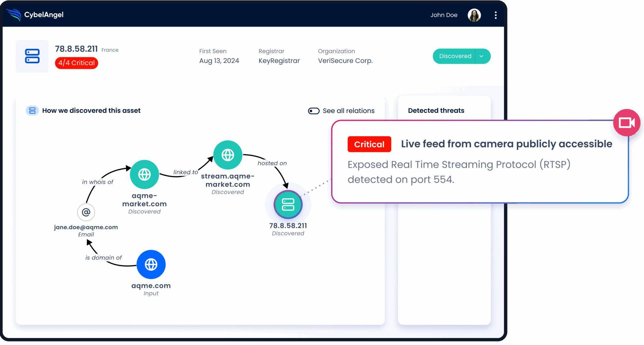Select the jane.doe@aqme.com email node
The image size is (644, 345).
click(86, 212)
